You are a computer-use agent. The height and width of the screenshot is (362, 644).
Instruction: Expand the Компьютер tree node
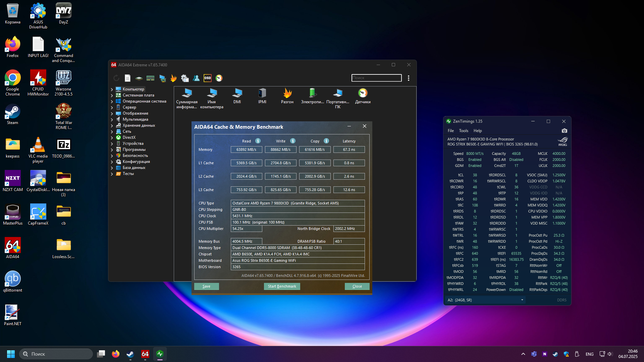click(112, 89)
